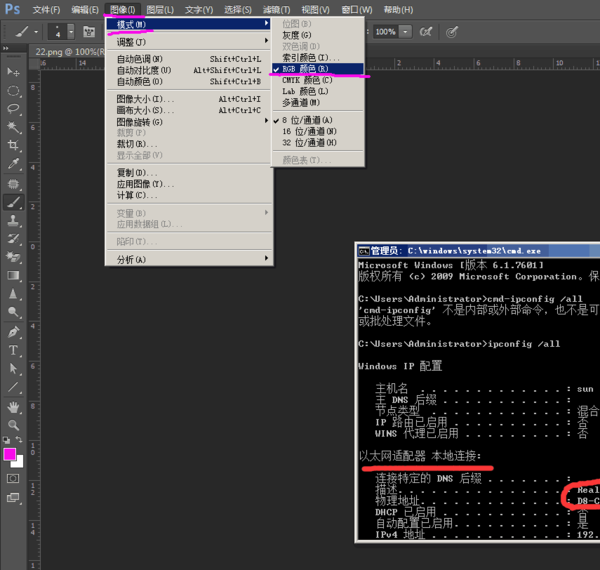600x570 pixels.
Task: Select the Path Selection arrow tool
Action: point(13,368)
